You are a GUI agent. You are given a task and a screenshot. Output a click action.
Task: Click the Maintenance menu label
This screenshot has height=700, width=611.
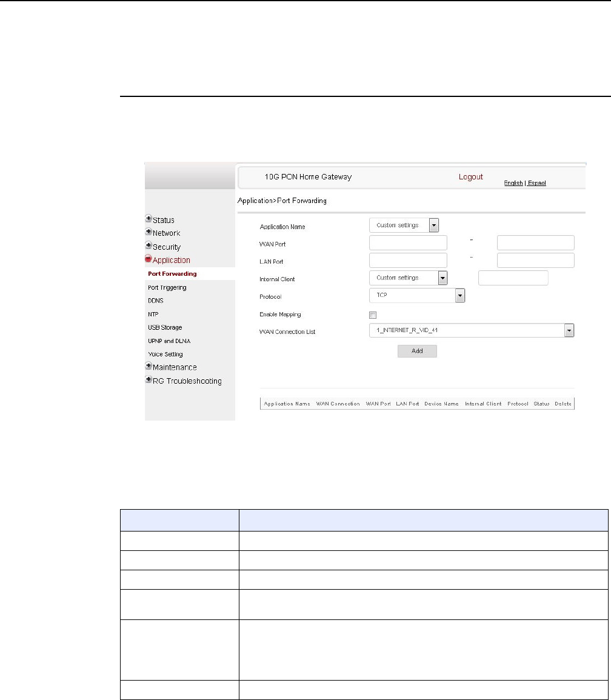click(x=175, y=367)
